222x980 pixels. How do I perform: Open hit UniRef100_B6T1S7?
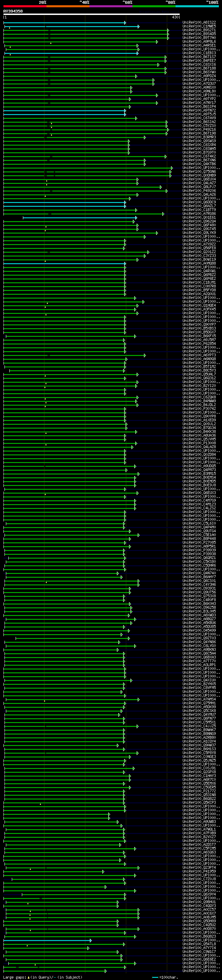[199, 57]
